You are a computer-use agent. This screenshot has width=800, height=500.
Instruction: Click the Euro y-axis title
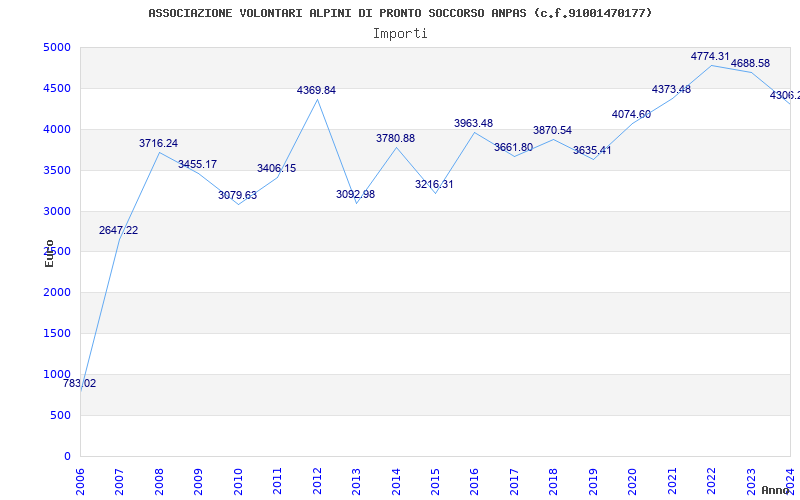tap(49, 252)
